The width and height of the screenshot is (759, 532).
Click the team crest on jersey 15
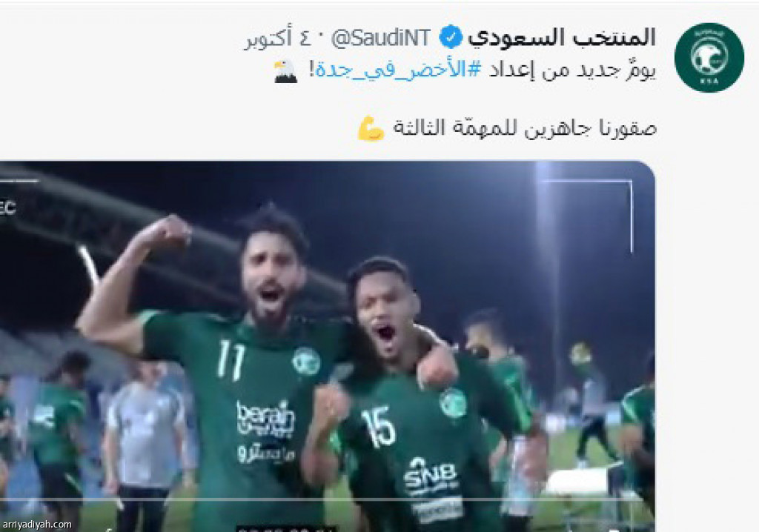click(x=453, y=403)
